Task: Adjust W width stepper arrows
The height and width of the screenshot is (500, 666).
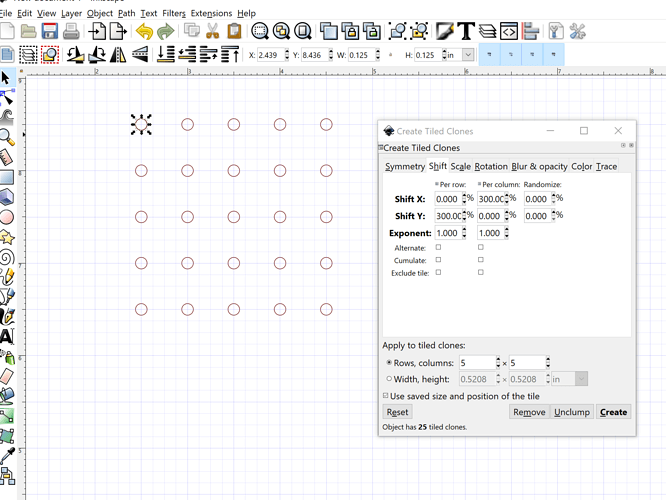Action: click(377, 55)
